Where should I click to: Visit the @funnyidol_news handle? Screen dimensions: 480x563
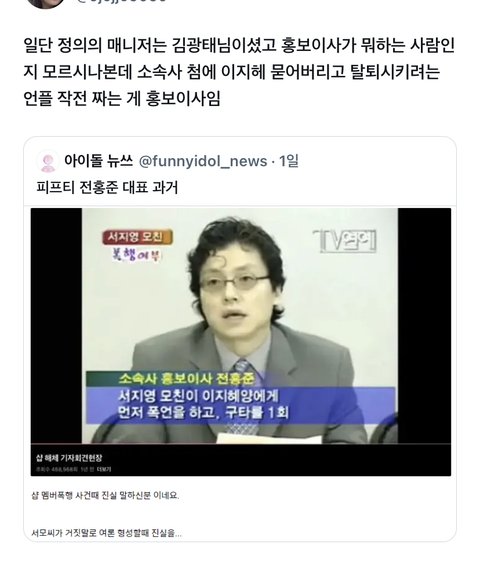point(203,161)
